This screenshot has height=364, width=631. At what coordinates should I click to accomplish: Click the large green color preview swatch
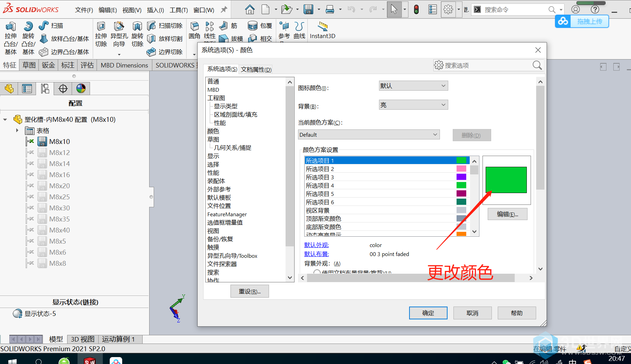(506, 180)
